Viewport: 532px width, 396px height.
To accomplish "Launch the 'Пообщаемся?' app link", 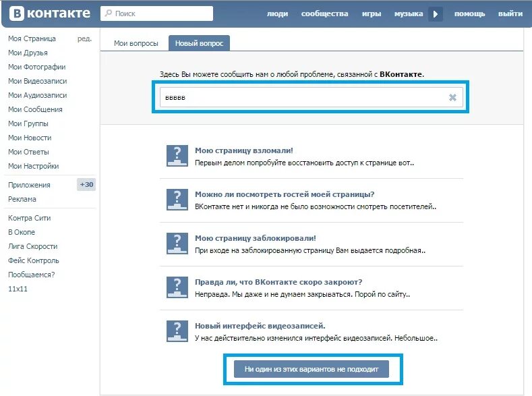I will [32, 275].
